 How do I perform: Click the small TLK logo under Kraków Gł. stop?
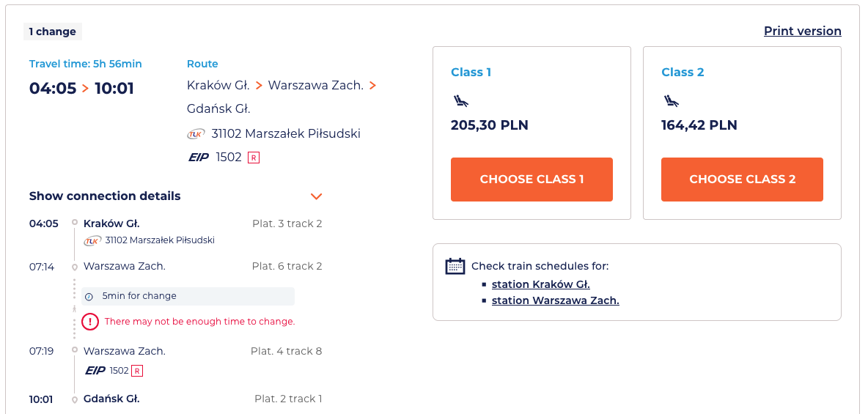click(x=92, y=240)
